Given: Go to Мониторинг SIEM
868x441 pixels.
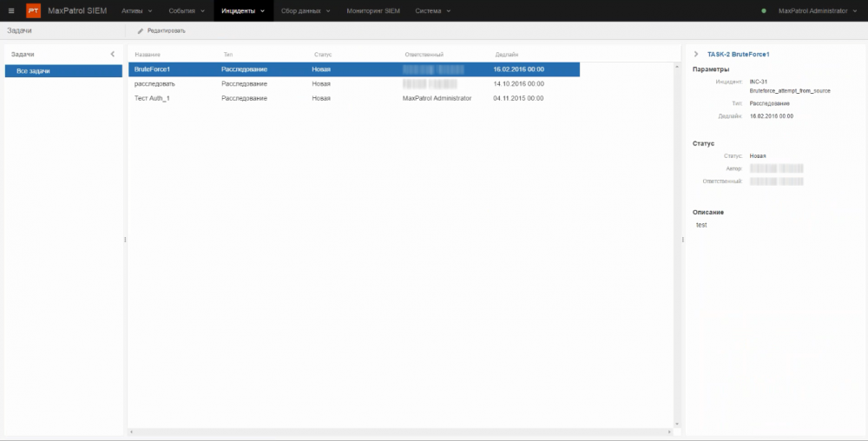Looking at the screenshot, I should [373, 10].
